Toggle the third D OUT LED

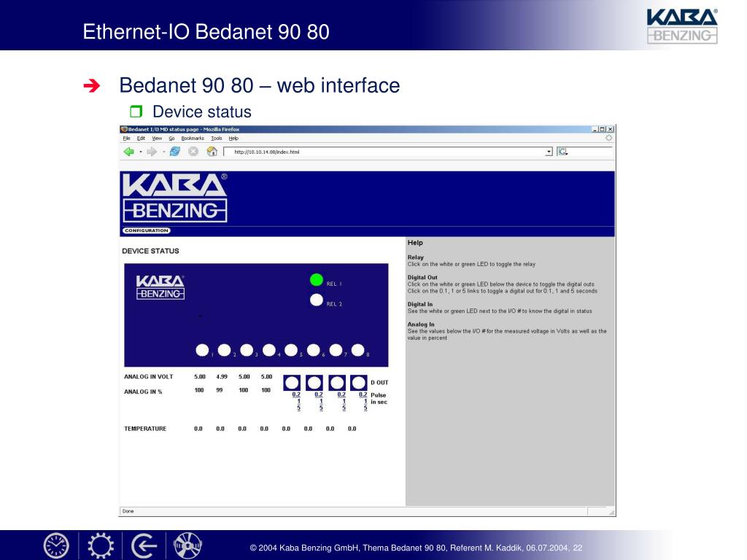[337, 382]
